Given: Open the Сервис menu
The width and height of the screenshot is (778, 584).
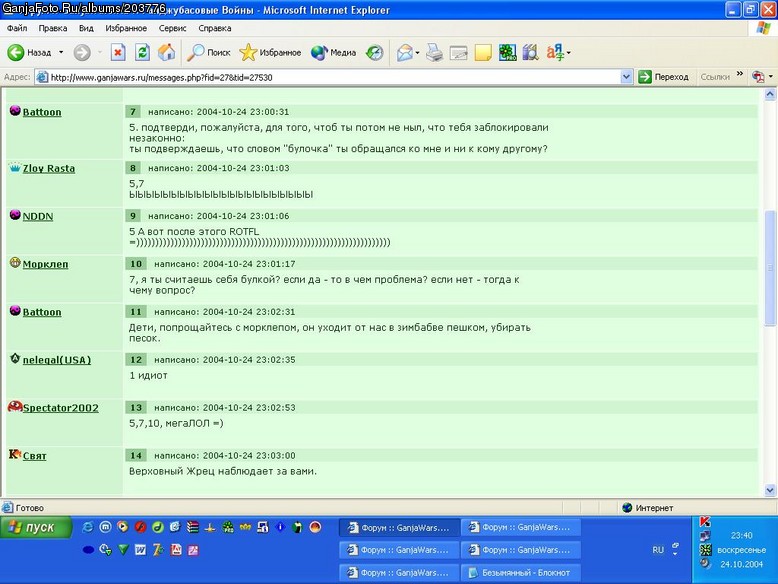Looking at the screenshot, I should point(172,28).
